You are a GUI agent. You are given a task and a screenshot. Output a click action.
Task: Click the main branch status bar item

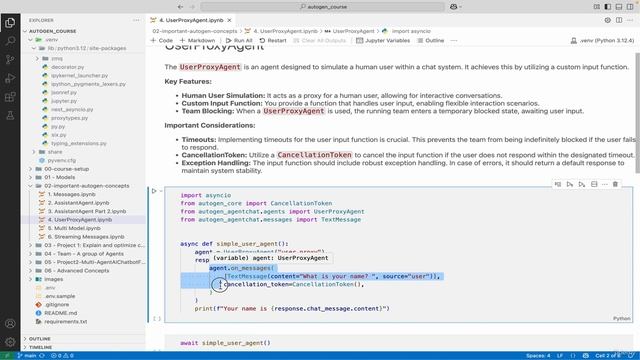27,356
